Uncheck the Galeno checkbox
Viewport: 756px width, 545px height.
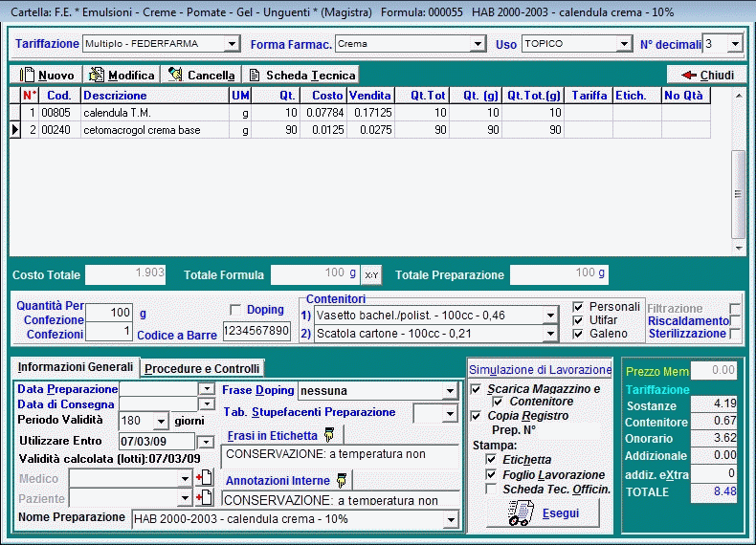click(x=578, y=334)
